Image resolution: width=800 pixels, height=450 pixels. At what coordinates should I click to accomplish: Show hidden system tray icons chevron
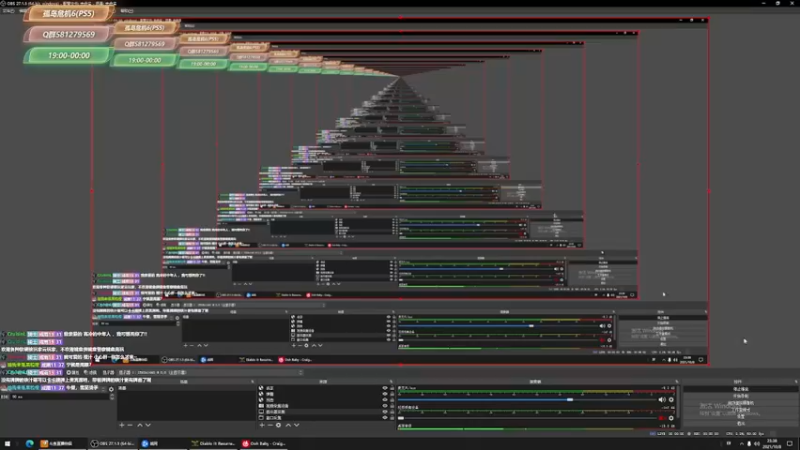tap(741, 444)
